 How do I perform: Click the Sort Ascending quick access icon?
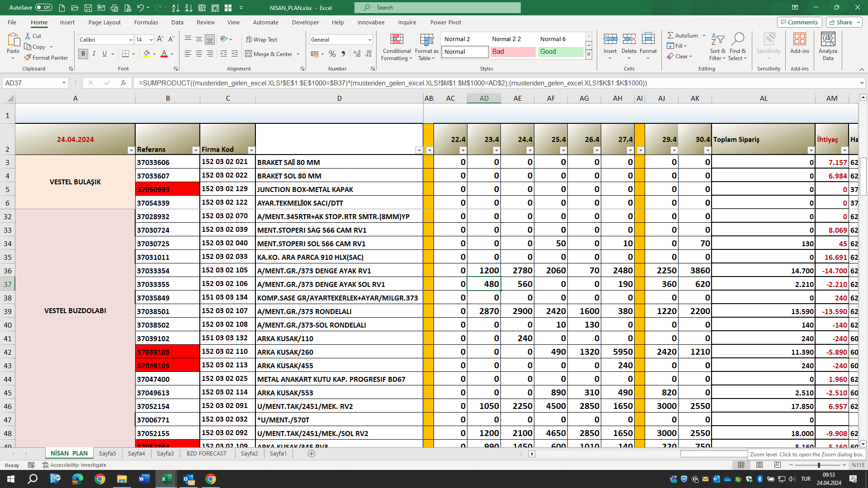click(176, 8)
